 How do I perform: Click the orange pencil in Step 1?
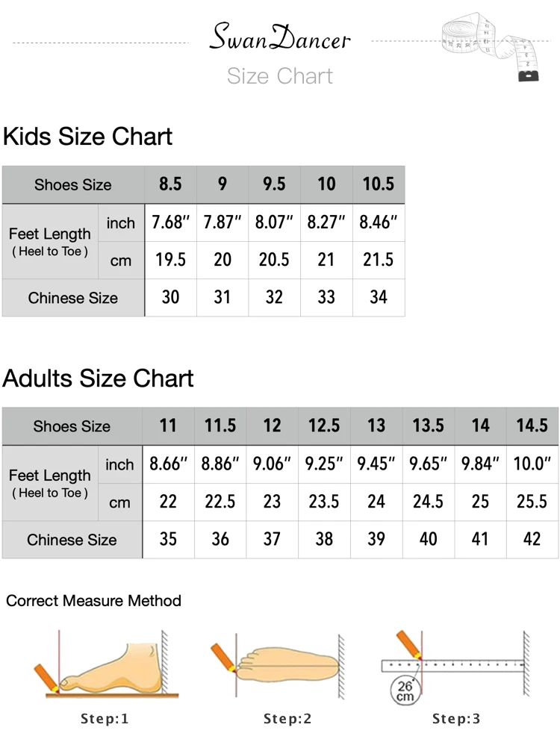coord(46,678)
